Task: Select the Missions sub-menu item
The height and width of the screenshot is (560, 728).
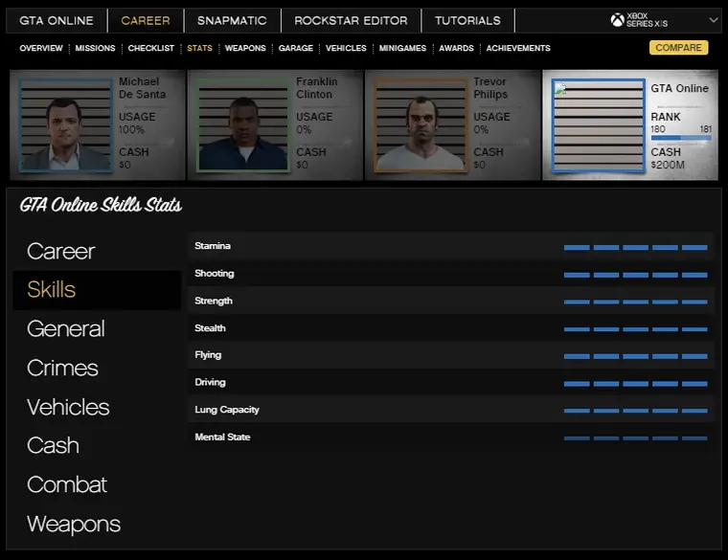Action: tap(95, 48)
